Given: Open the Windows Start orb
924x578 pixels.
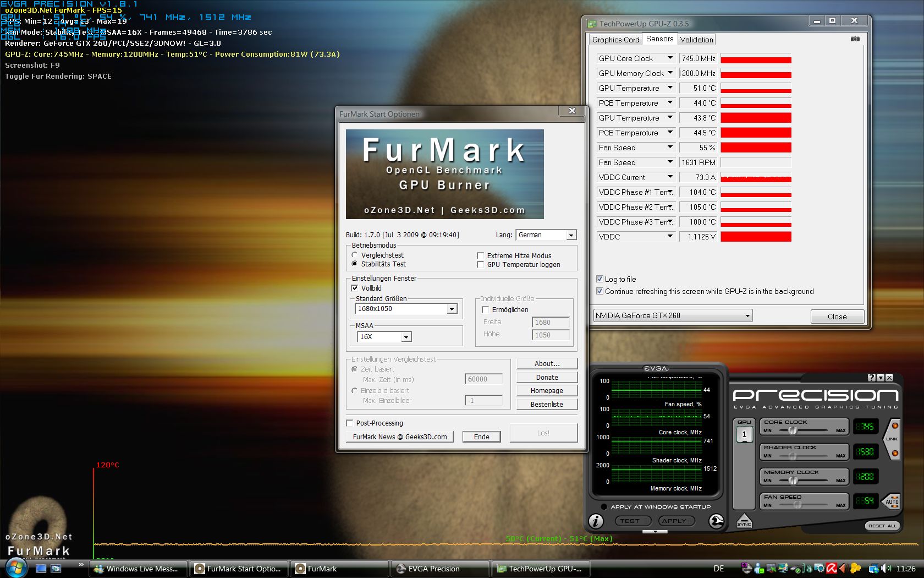Looking at the screenshot, I should tap(16, 568).
